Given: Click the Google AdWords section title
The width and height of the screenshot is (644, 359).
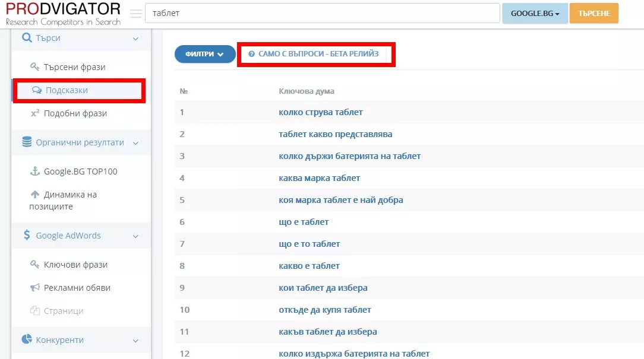Looking at the screenshot, I should pos(68,236).
